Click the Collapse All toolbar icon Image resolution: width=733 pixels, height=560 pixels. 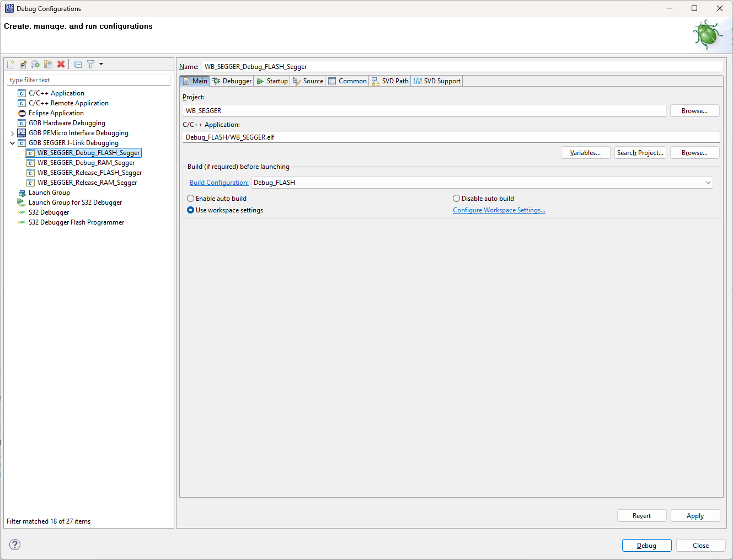[78, 64]
